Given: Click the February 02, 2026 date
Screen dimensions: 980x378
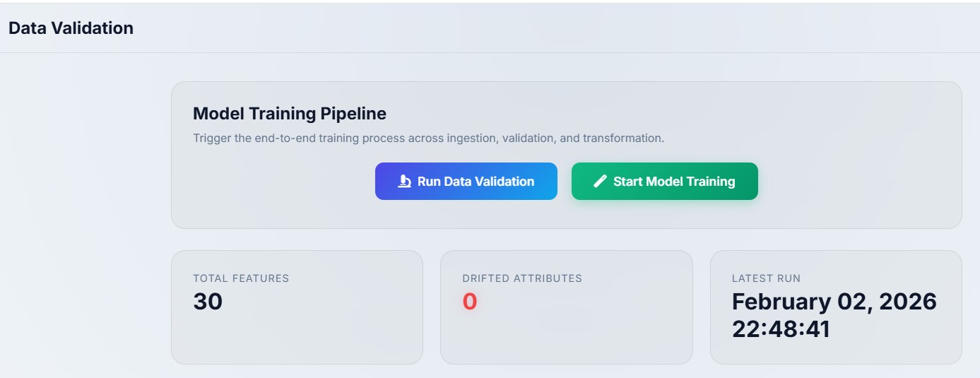Looking at the screenshot, I should [834, 302].
